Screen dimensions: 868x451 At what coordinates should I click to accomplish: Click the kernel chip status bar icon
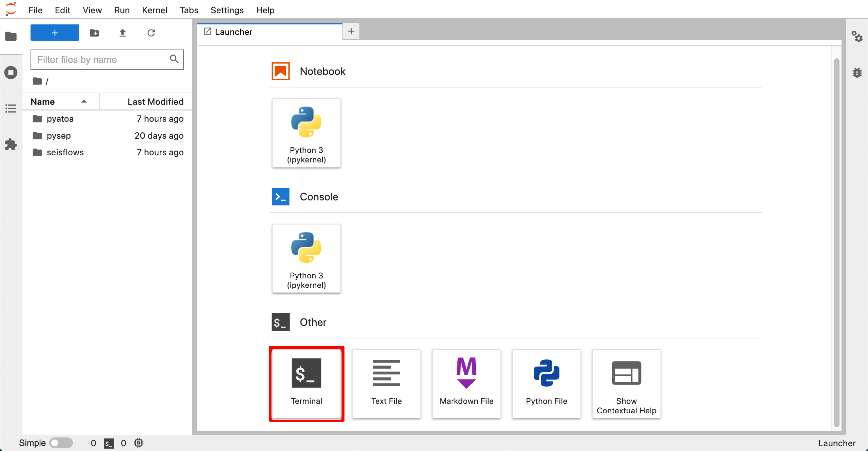[x=139, y=443]
